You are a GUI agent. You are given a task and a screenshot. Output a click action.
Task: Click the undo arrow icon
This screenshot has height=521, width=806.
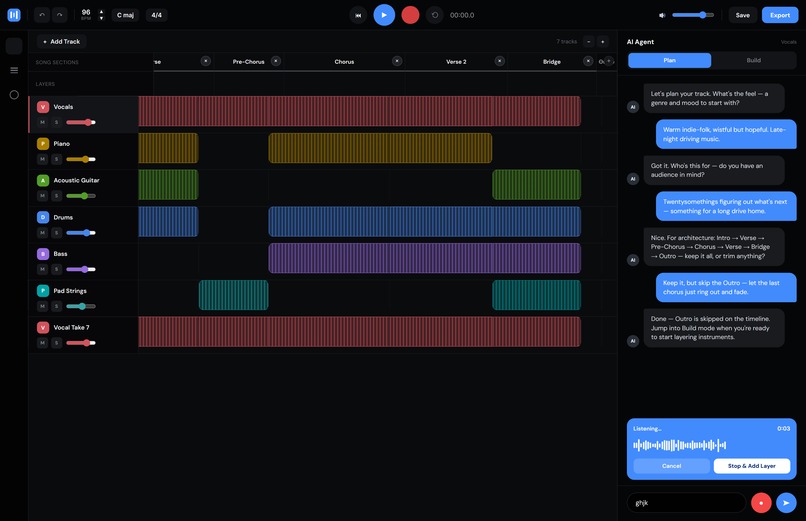coord(42,15)
